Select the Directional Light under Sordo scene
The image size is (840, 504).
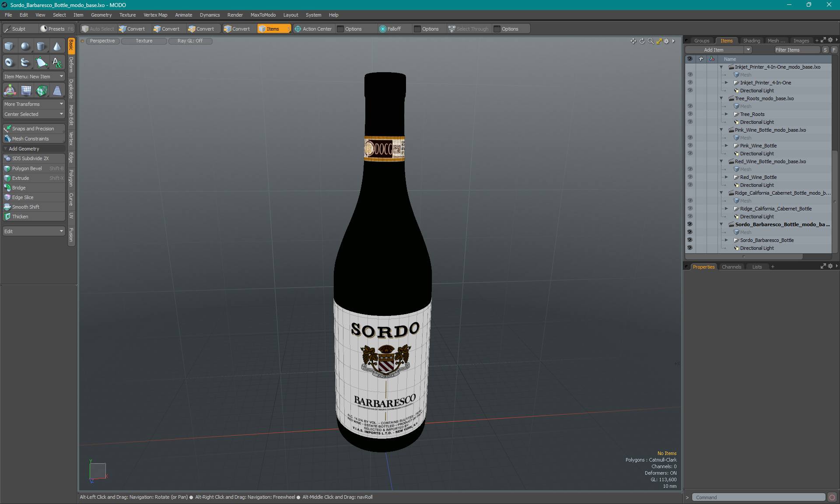pyautogui.click(x=757, y=248)
